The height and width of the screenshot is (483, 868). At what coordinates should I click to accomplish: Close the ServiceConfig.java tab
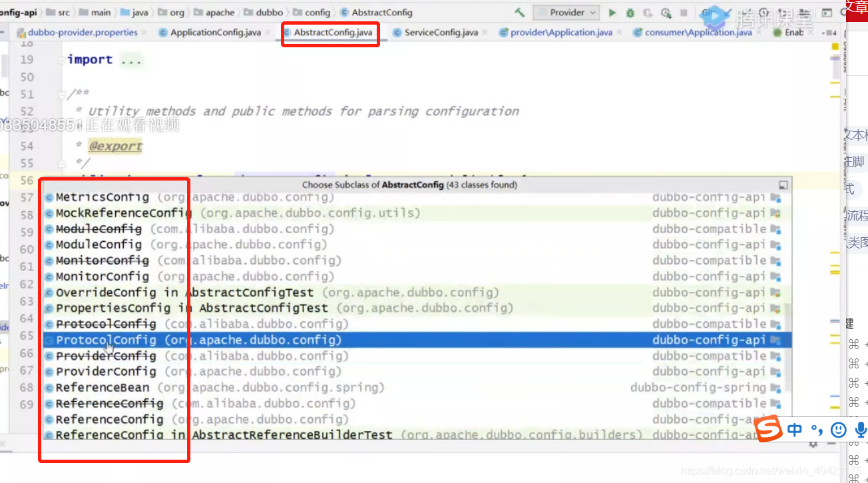485,32
